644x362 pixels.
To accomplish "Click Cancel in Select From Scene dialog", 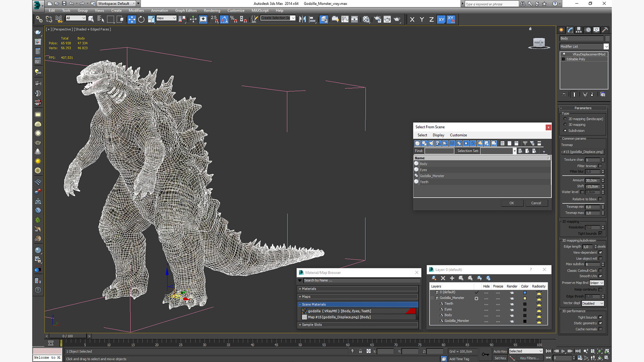I will coord(536,203).
